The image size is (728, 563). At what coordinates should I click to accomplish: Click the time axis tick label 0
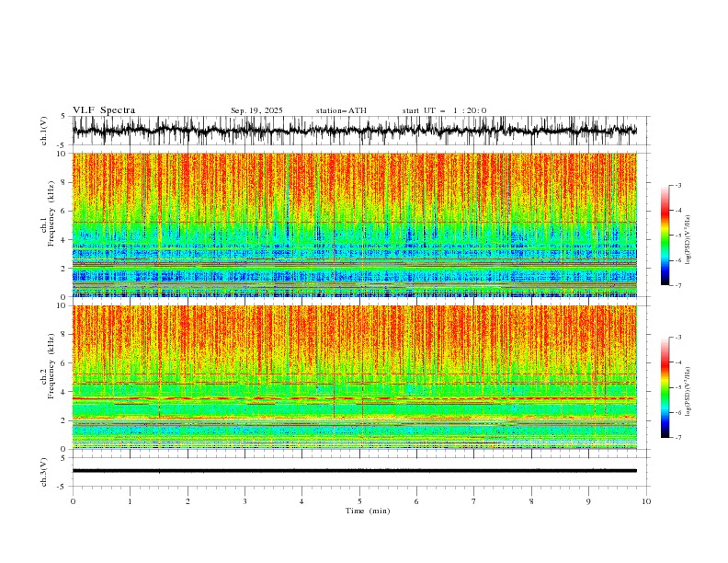click(x=73, y=501)
